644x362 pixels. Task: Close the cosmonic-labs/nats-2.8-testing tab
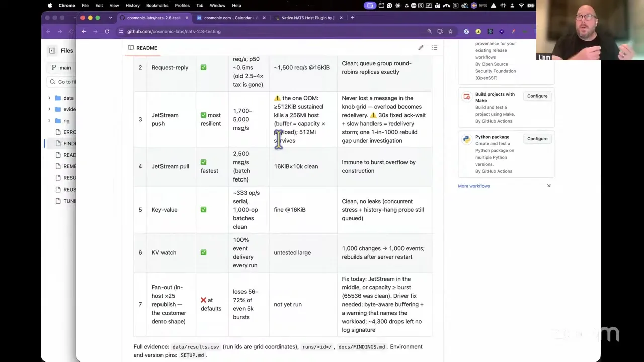pyautogui.click(x=187, y=18)
